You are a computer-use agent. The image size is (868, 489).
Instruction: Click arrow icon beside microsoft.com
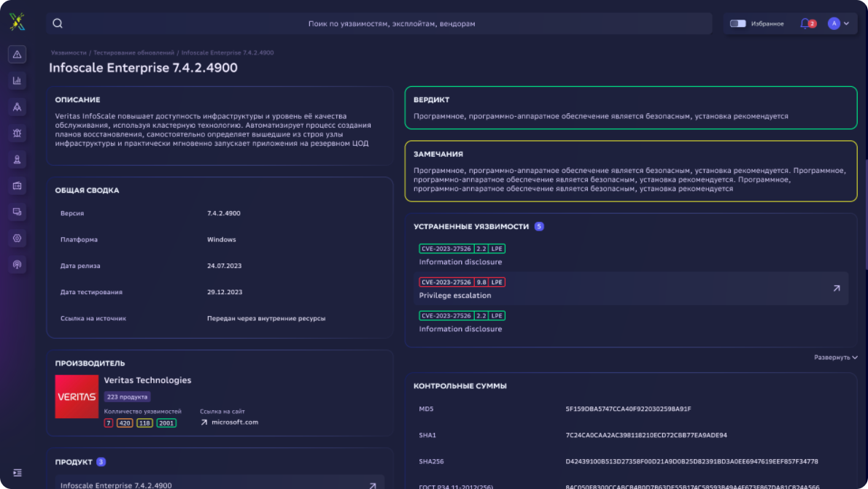pos(204,423)
